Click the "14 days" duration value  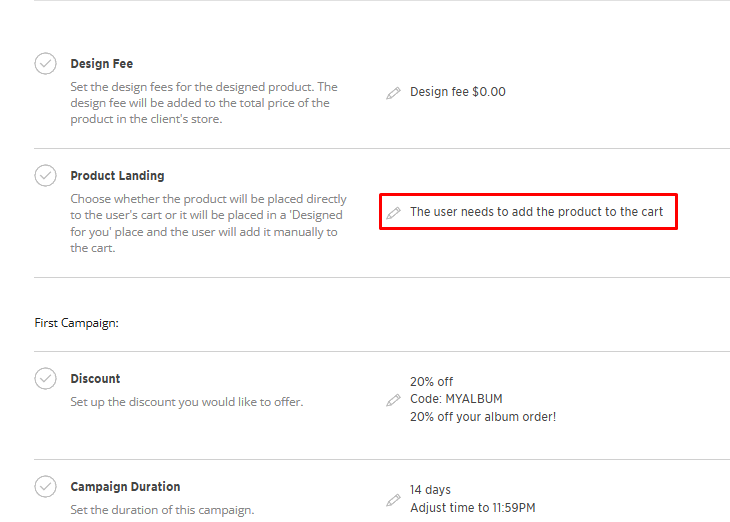point(430,490)
